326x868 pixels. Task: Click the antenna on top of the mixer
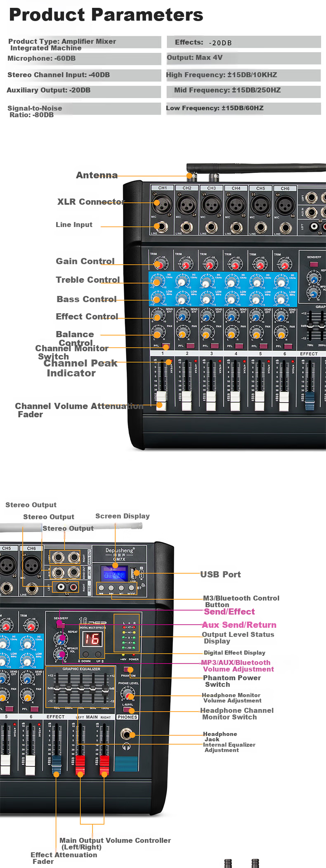pyautogui.click(x=256, y=168)
